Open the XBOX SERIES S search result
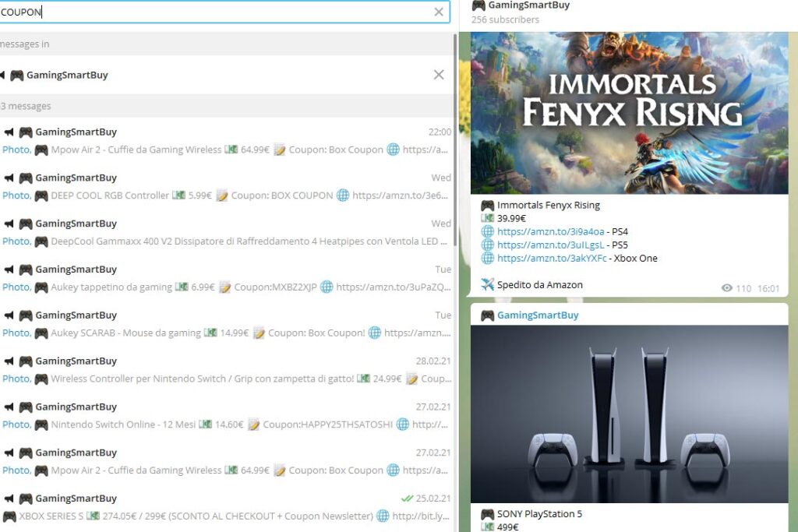This screenshot has height=532, width=798. (x=227, y=507)
